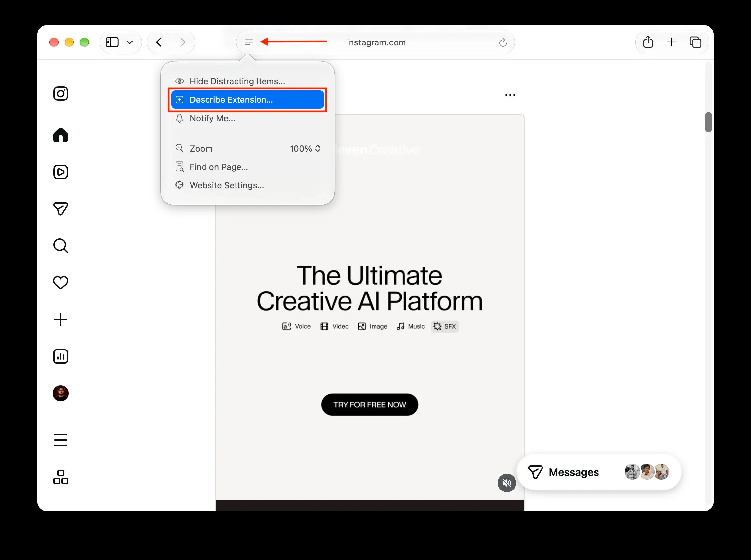Expand the sidebar options chevron dropdown

pos(129,42)
